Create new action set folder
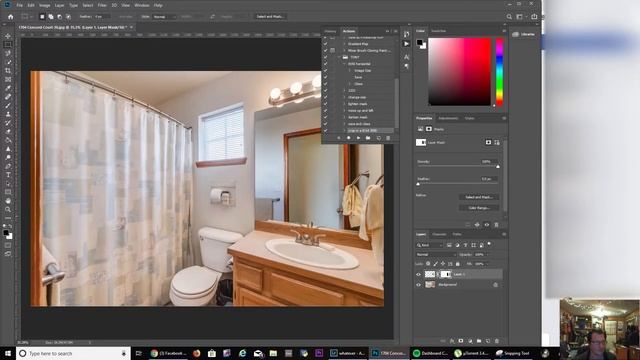The width and height of the screenshot is (640, 360). tap(368, 138)
